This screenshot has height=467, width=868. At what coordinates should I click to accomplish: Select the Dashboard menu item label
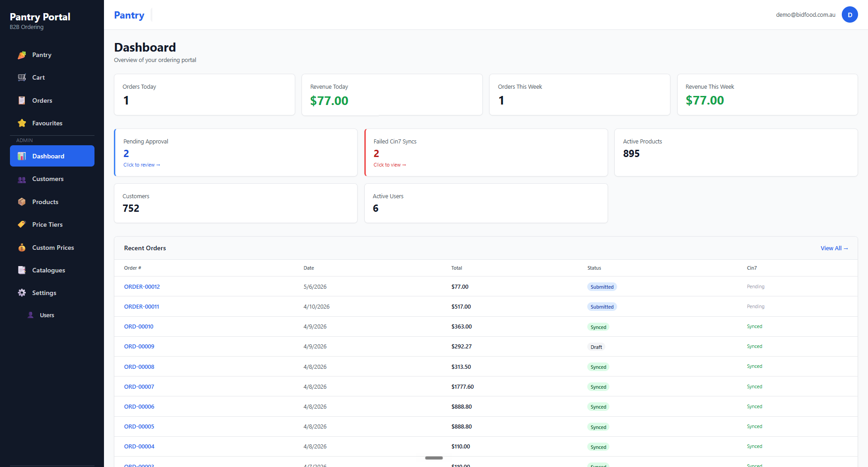48,156
